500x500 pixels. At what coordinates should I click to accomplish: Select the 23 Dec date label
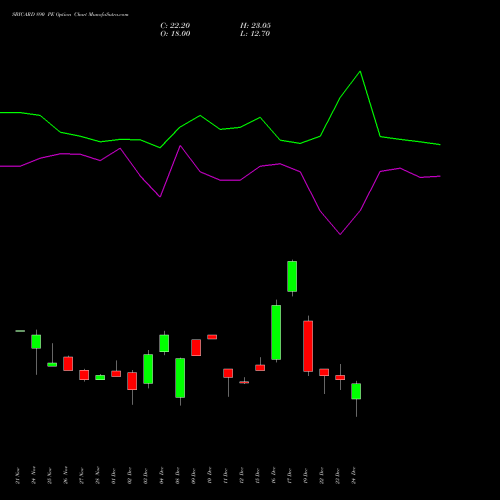coord(338,476)
